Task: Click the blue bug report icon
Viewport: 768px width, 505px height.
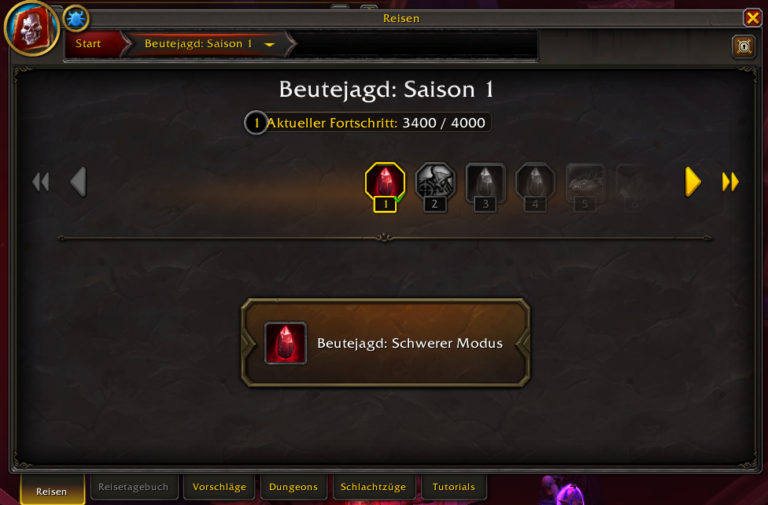Action: 75,19
